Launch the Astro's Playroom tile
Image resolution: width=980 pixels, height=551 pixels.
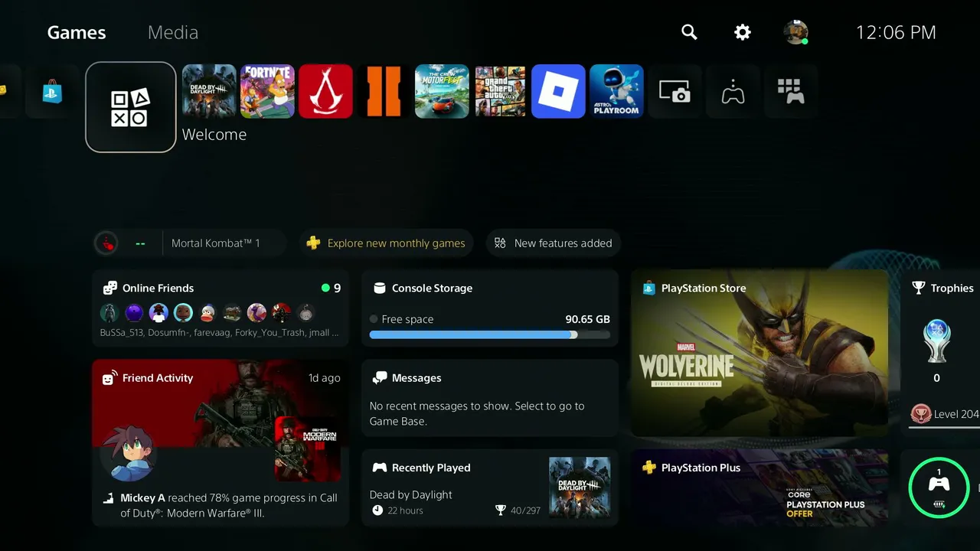coord(616,92)
